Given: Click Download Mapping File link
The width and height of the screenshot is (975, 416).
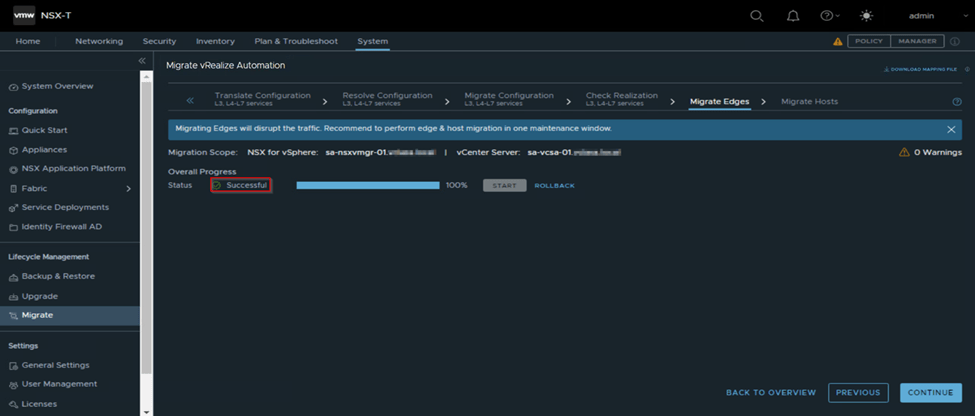Looking at the screenshot, I should click(920, 70).
